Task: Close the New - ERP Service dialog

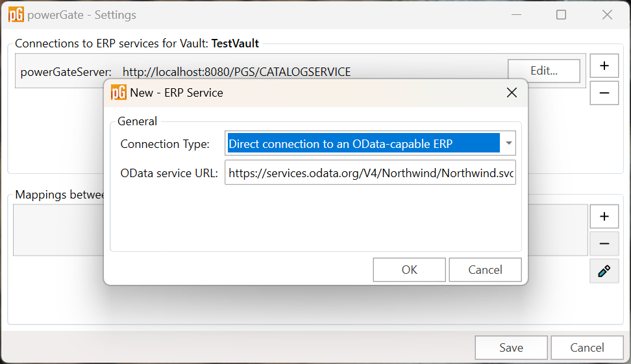Action: pos(512,93)
